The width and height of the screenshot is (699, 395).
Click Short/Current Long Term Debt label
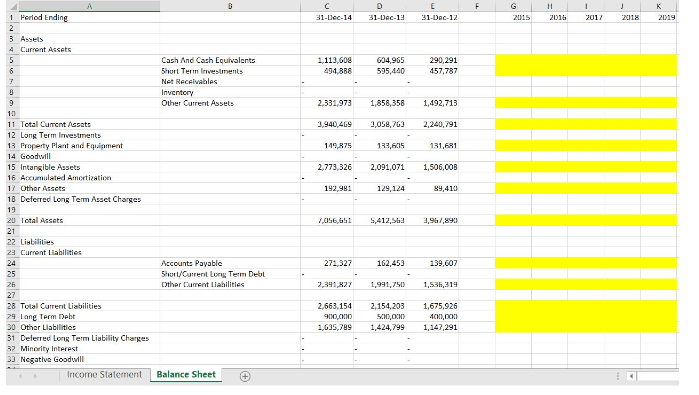[x=213, y=274]
